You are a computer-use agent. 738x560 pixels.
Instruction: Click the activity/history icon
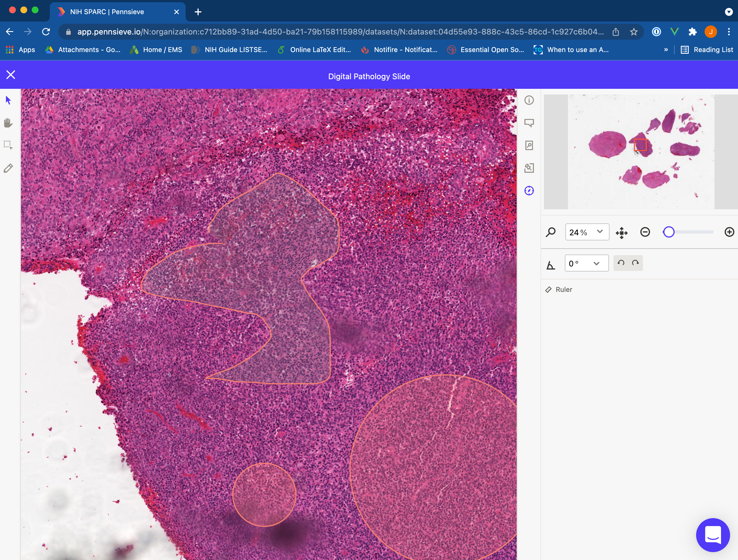click(x=529, y=191)
